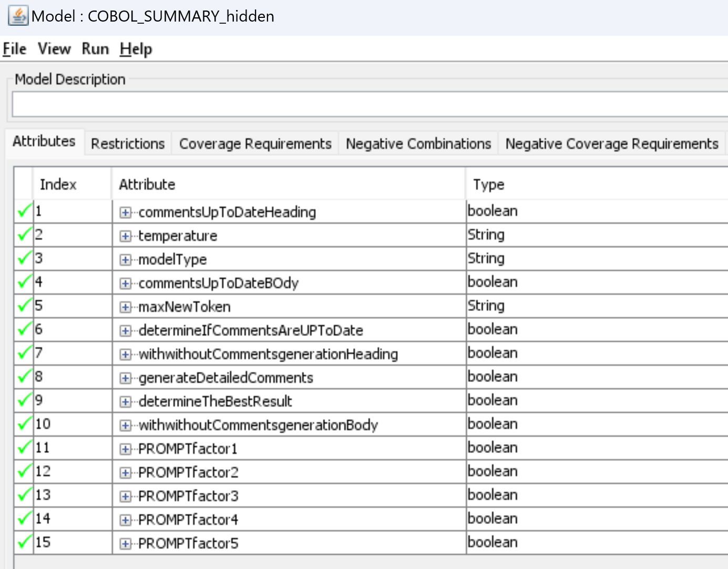Open the Run menu
Viewport: 728px width, 569px height.
tap(95, 49)
